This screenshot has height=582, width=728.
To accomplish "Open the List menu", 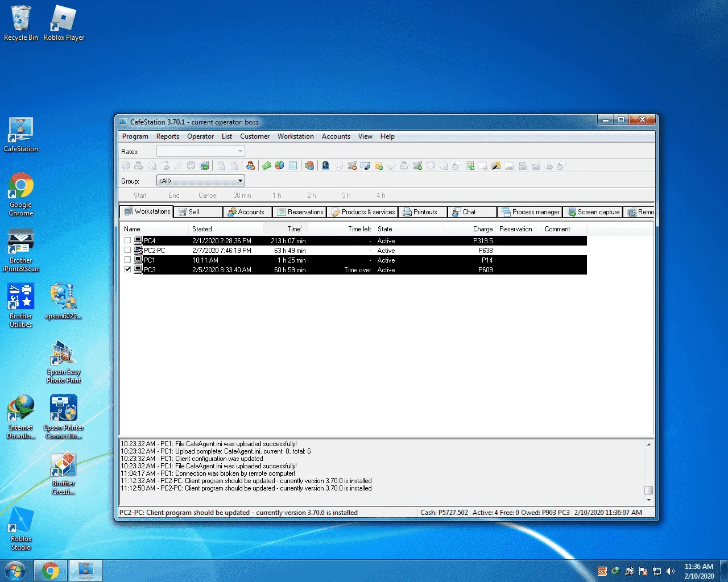I will (x=227, y=136).
